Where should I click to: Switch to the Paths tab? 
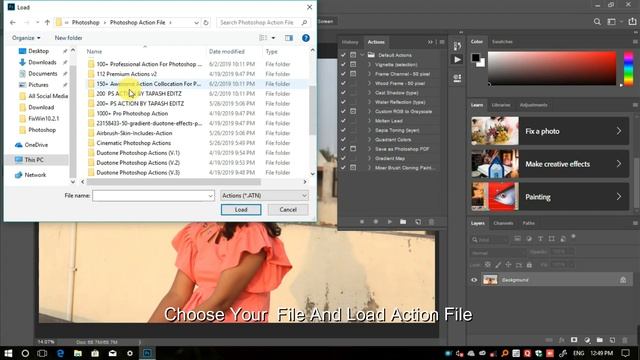(529, 223)
